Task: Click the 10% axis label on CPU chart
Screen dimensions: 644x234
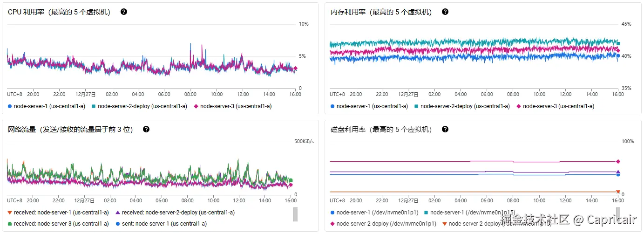Action: [x=304, y=24]
